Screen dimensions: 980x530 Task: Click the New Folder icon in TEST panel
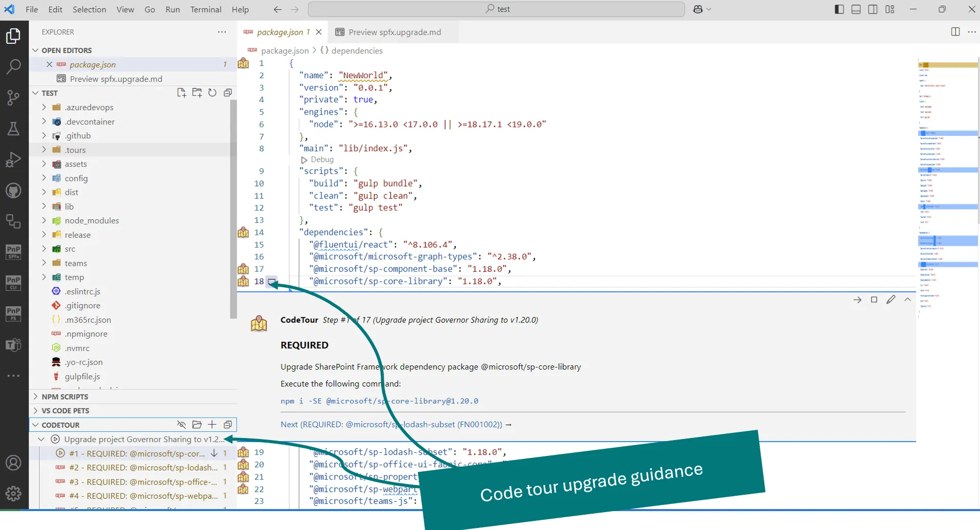click(x=197, y=93)
